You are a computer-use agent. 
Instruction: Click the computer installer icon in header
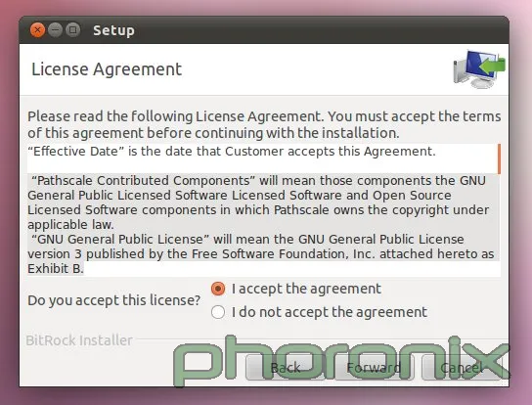point(479,69)
